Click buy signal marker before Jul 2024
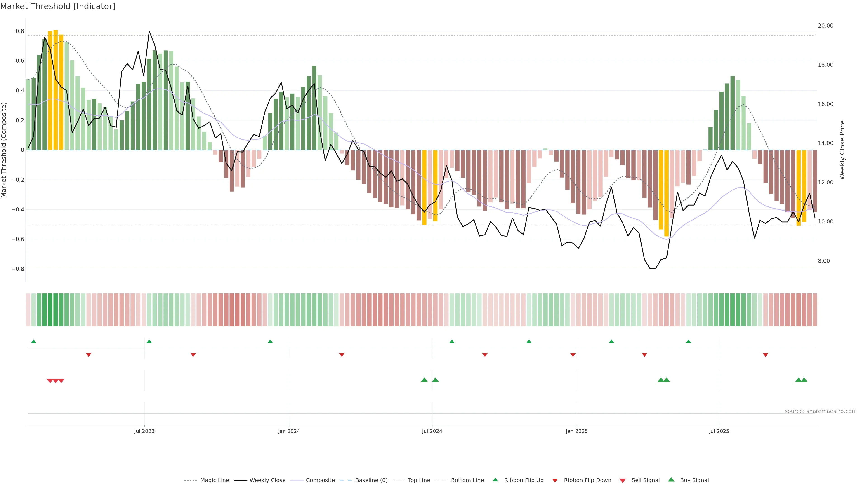This screenshot has height=488, width=868. click(424, 380)
